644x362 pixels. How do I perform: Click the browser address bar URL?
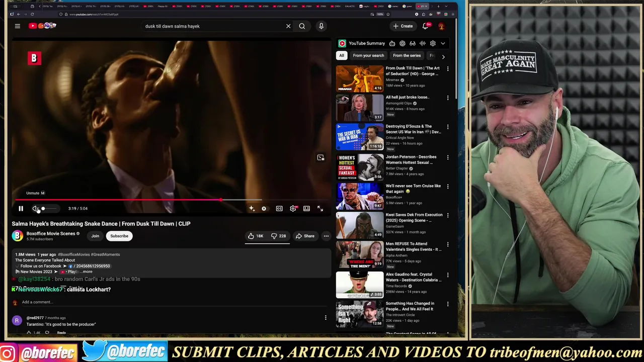pyautogui.click(x=94, y=14)
